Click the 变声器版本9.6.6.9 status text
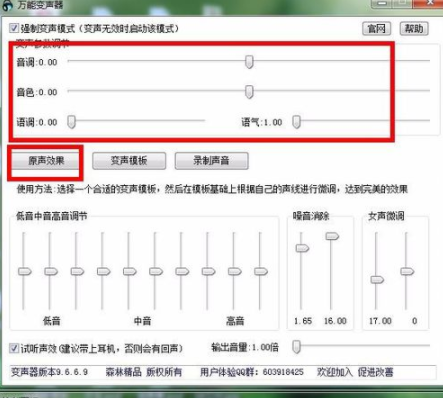The width and height of the screenshot is (443, 398). click(50, 372)
